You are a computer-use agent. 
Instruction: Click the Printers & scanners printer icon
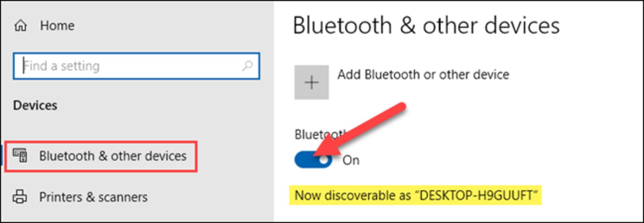[20, 197]
